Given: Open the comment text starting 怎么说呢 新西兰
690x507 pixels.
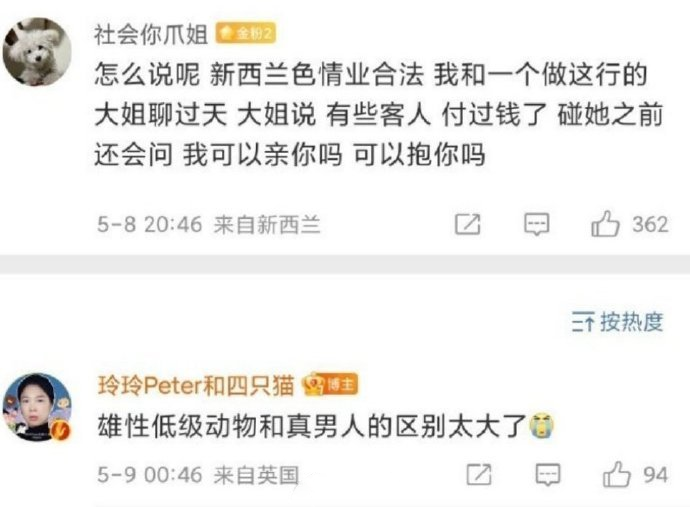Looking at the screenshot, I should [378, 114].
